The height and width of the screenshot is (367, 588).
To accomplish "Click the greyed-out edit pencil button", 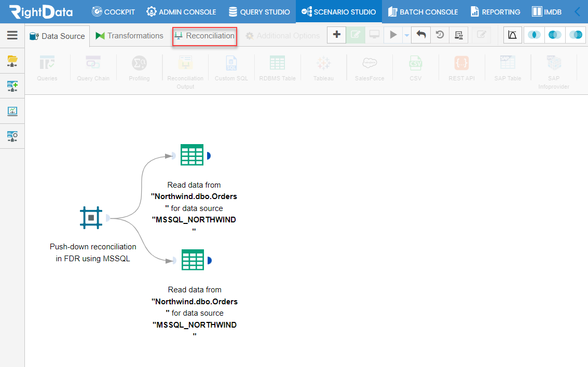I will click(x=482, y=35).
